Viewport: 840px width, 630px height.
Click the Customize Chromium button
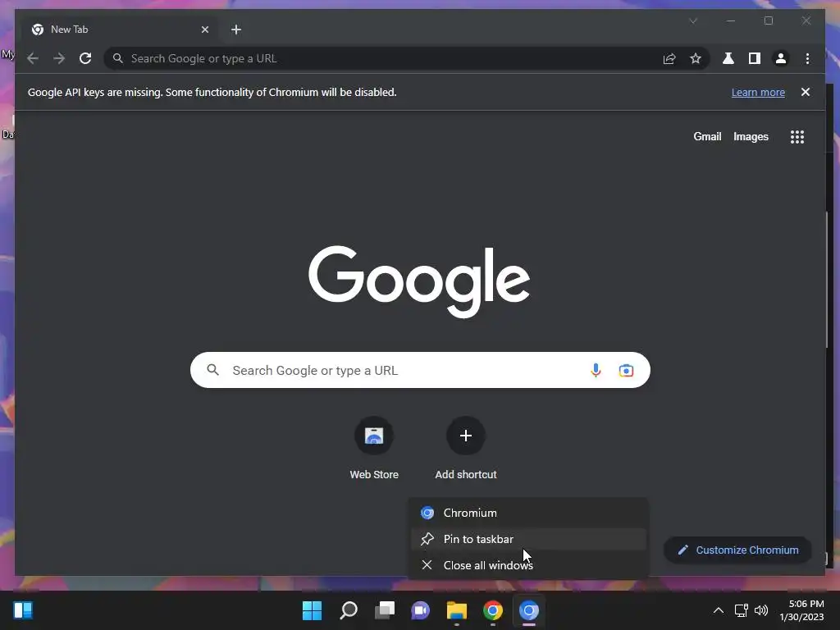point(737,550)
